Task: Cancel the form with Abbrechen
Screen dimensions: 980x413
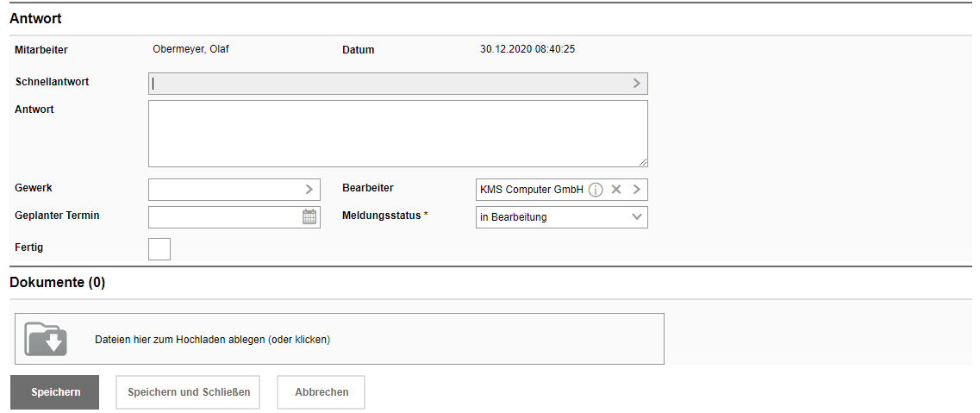Action: pyautogui.click(x=321, y=392)
